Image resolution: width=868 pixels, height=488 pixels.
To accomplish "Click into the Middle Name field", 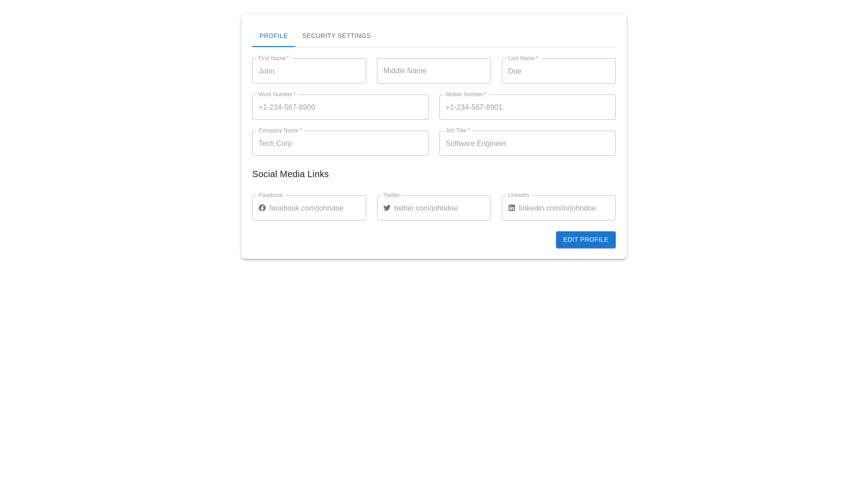I will (434, 71).
